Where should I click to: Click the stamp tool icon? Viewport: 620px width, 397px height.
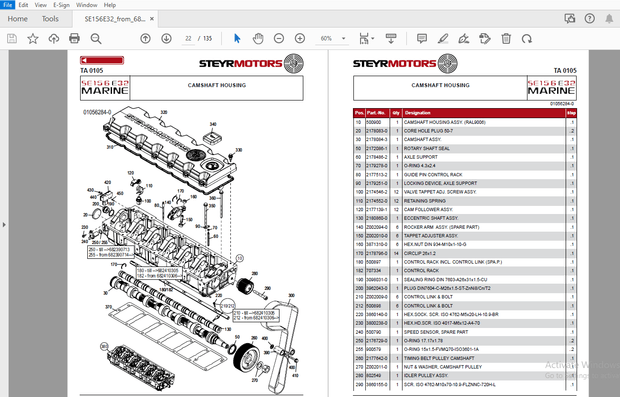485,38
